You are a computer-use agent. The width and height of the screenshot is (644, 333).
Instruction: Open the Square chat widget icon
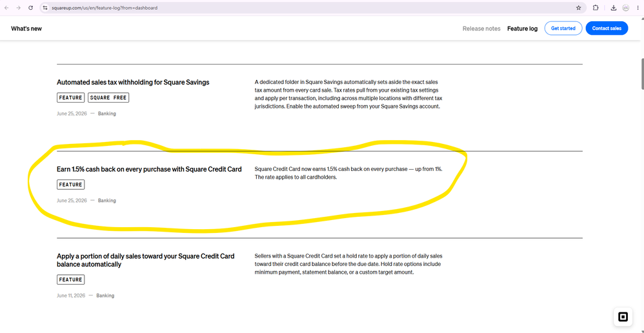(623, 317)
